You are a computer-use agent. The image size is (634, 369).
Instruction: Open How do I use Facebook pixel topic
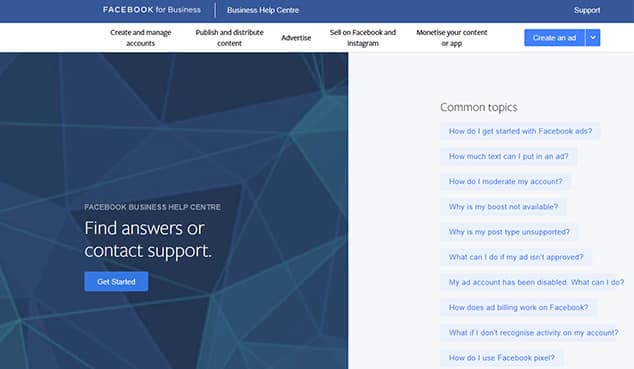pos(501,358)
